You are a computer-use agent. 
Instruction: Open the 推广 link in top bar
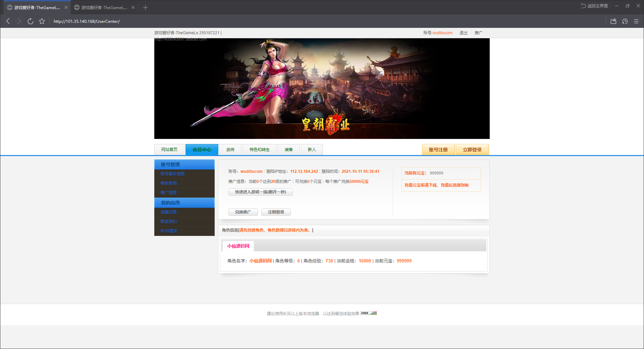(x=478, y=33)
